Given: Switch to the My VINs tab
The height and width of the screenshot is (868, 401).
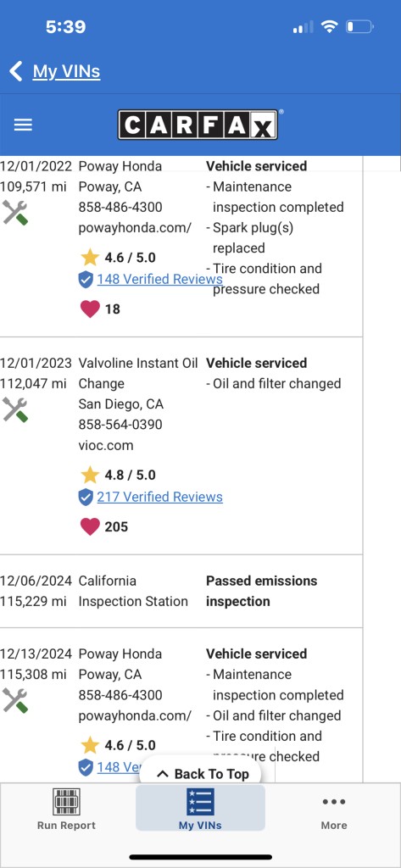Looking at the screenshot, I should [x=200, y=808].
